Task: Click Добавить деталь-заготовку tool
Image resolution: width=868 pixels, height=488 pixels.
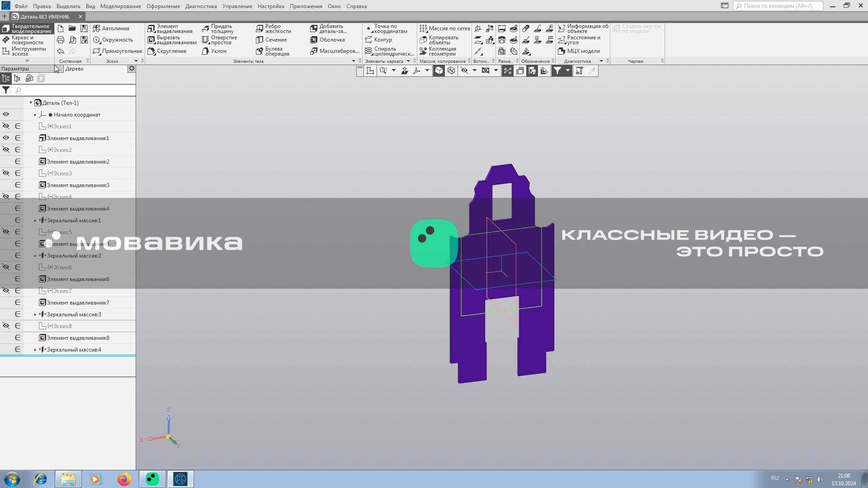Action: click(x=329, y=29)
